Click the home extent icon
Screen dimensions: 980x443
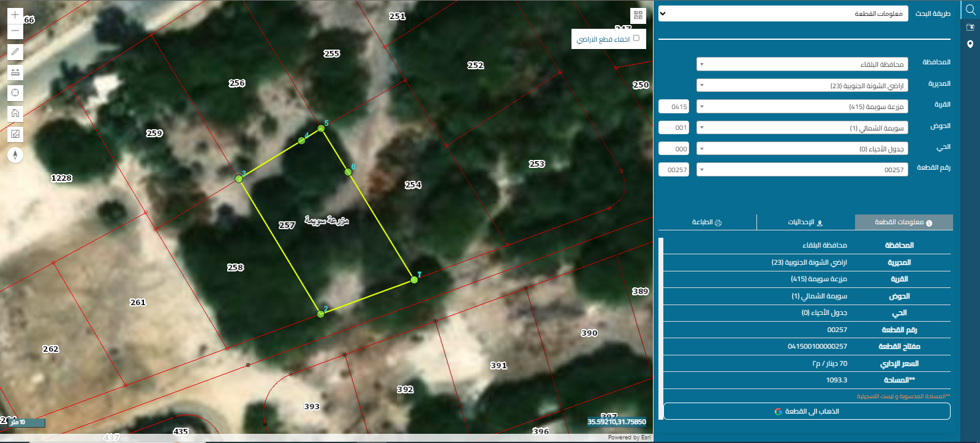tap(15, 113)
